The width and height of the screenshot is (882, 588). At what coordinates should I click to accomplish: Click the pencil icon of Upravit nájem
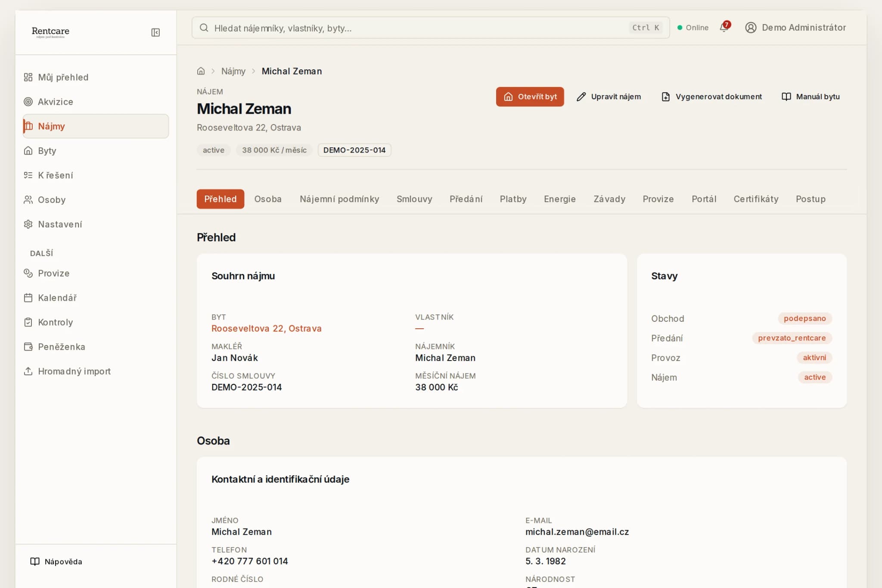pyautogui.click(x=581, y=96)
